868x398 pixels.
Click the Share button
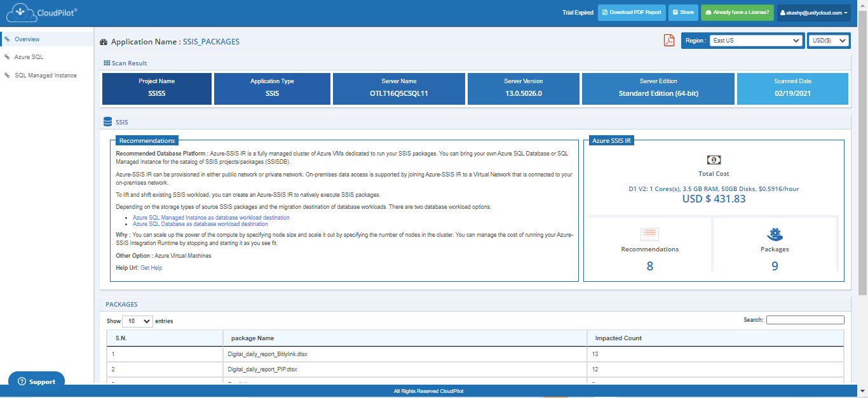[x=683, y=13]
